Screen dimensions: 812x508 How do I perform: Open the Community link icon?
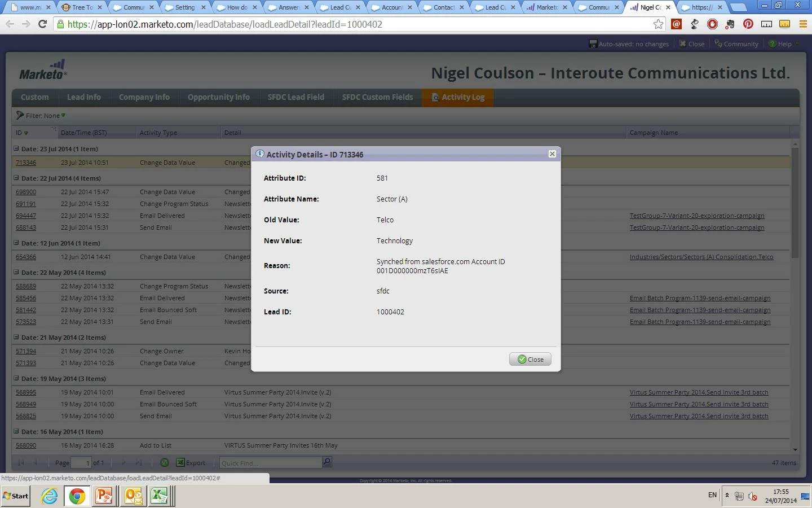point(718,43)
